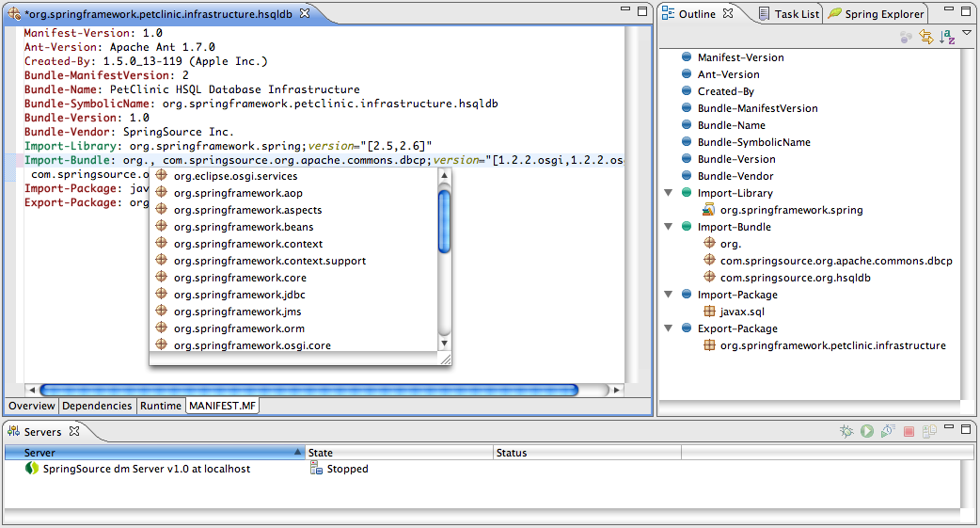
Task: Select Bundle-SymbolicName in the Outline
Action: point(753,142)
